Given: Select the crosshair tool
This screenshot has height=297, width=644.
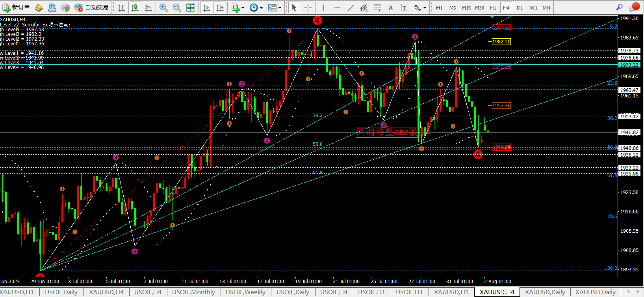Looking at the screenshot, I should click(x=308, y=7).
